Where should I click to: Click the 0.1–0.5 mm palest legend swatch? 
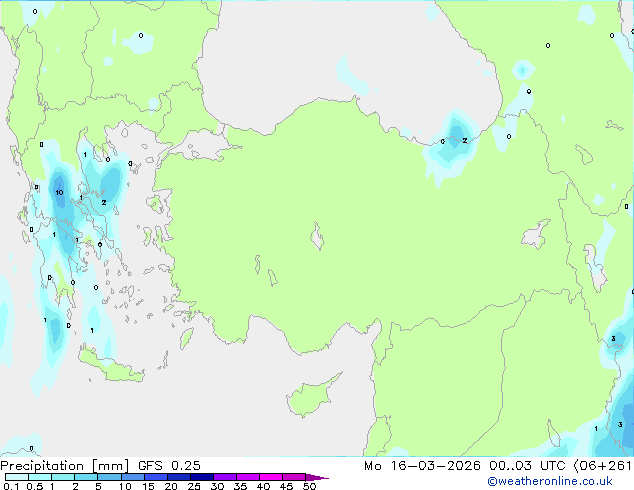coord(17,477)
